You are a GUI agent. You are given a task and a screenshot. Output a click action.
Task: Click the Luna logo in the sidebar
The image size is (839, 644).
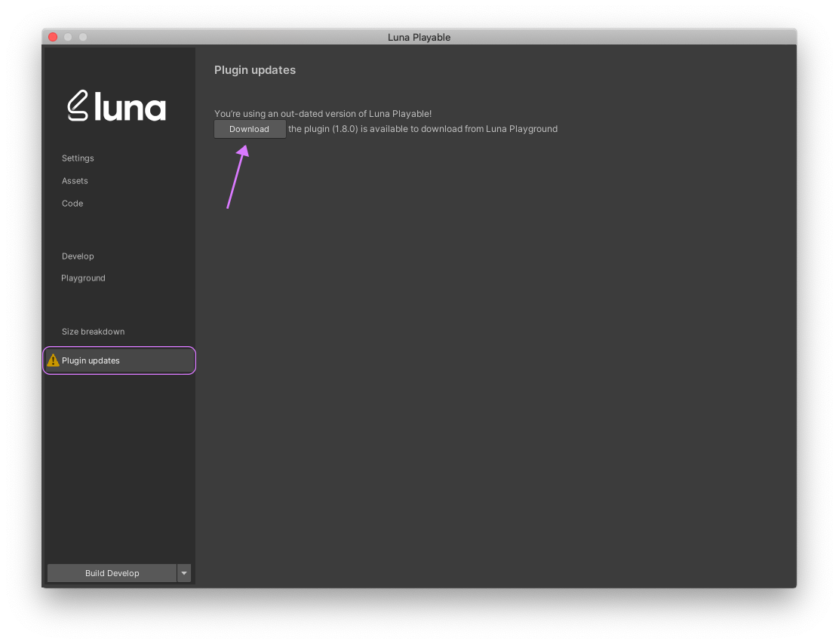coord(117,106)
